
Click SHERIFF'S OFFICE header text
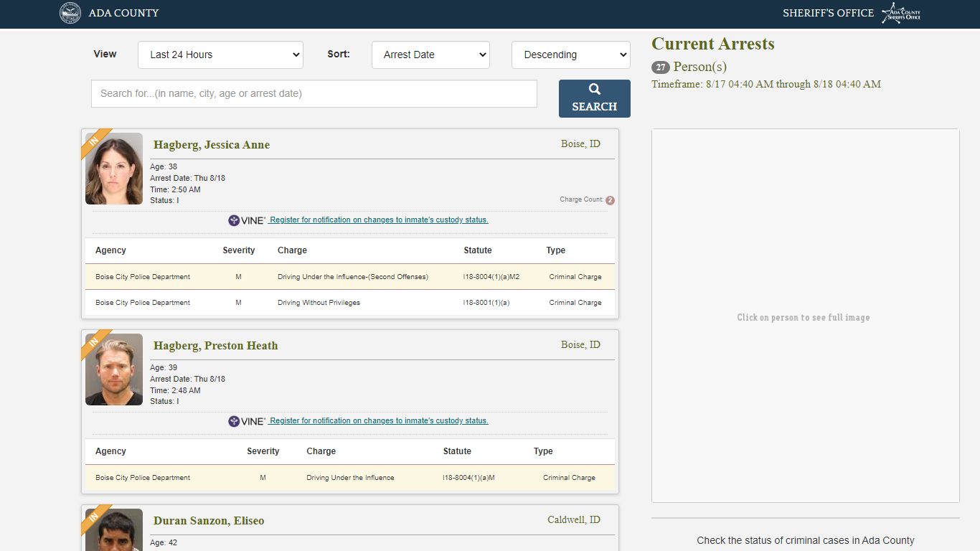[828, 13]
